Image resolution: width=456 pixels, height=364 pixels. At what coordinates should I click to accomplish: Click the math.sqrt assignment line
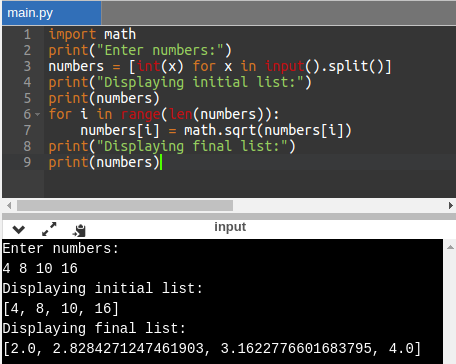pos(216,130)
